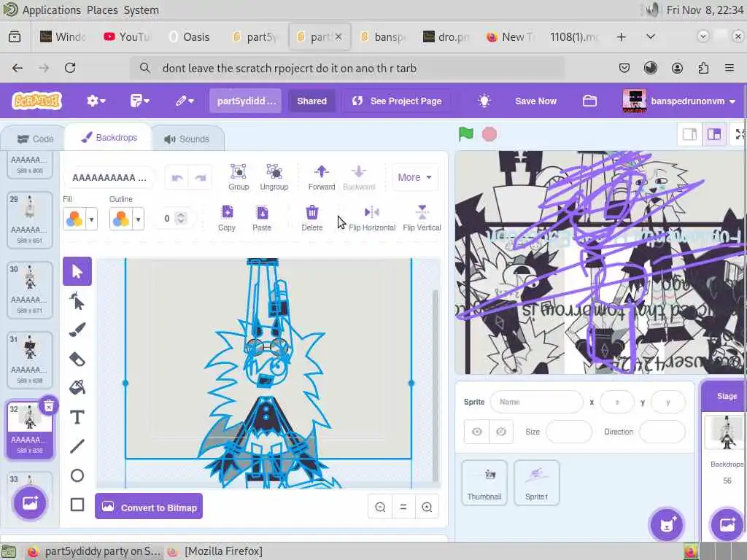747x560 pixels.
Task: Open the Scratch logo home link
Action: (x=36, y=101)
